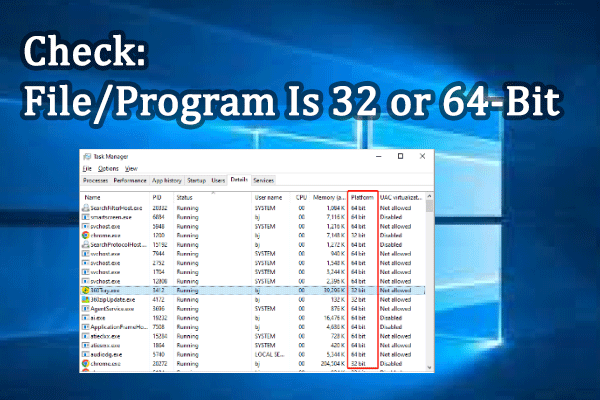Screen dimensions: 600x400
Task: Click the Not allowed cell for AgentService.exe
Action: [x=395, y=309]
